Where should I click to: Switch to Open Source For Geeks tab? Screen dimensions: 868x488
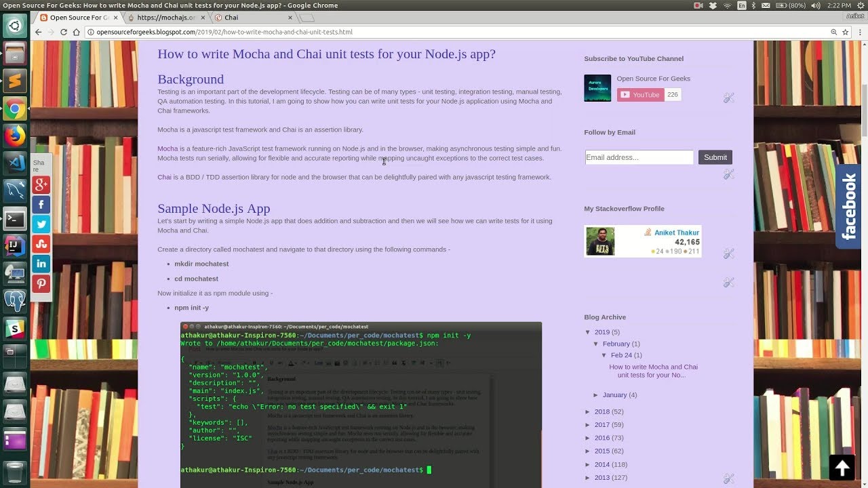tap(79, 18)
